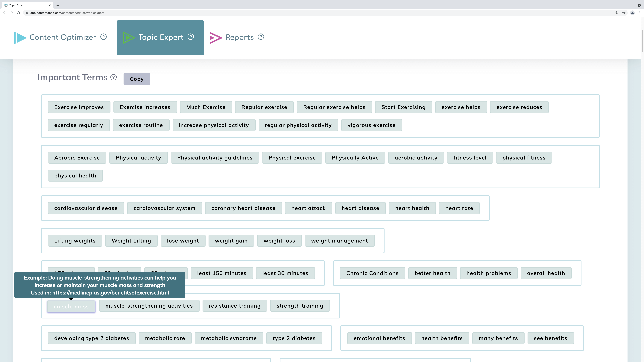Select the 'cardiovascular disease' term
The height and width of the screenshot is (362, 644).
click(x=86, y=208)
